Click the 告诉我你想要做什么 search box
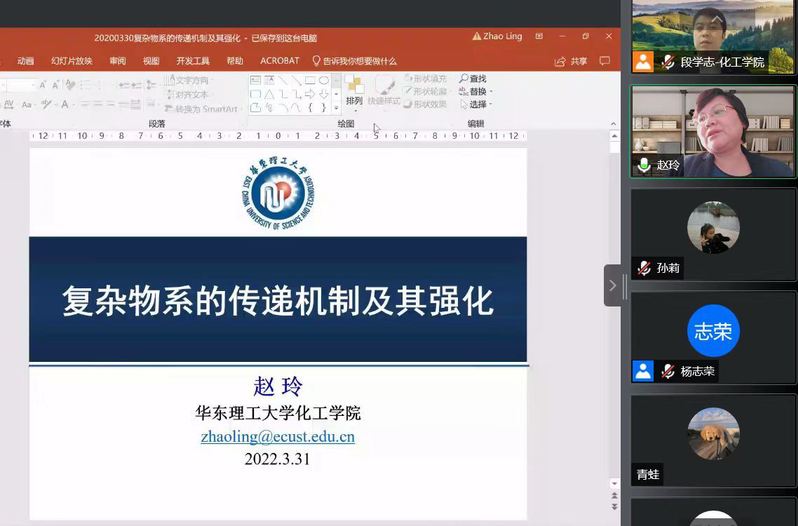The height and width of the screenshot is (526, 798). pos(355,61)
